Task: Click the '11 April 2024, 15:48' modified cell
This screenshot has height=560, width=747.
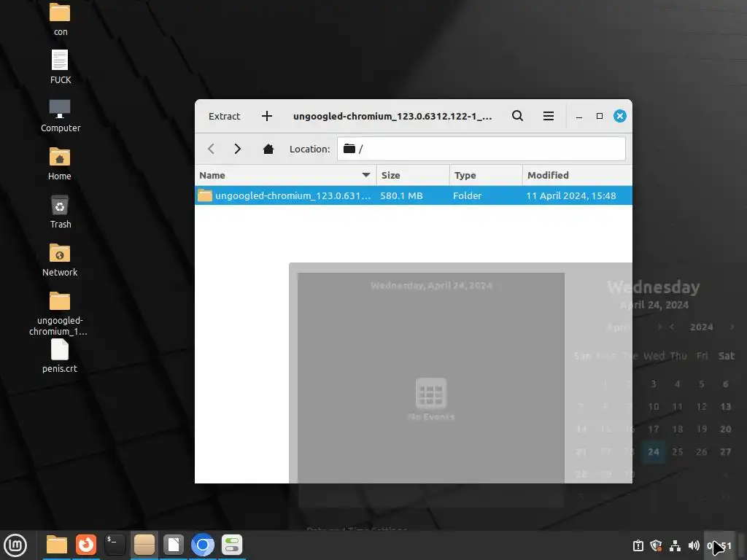Action: click(x=571, y=195)
